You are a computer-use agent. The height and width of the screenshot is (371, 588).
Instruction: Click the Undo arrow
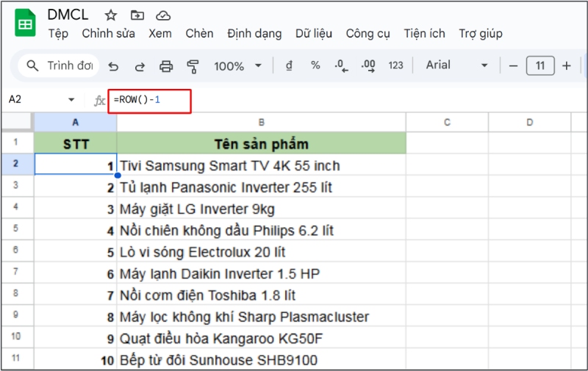click(x=113, y=66)
